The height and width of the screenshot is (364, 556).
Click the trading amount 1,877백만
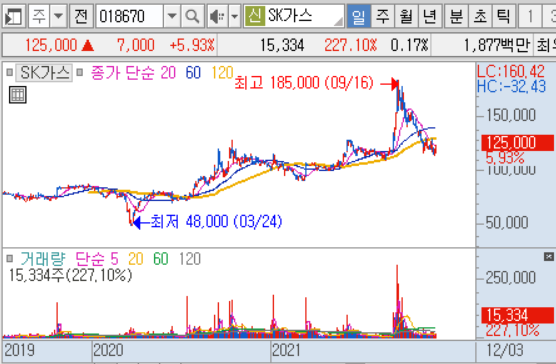point(496,45)
